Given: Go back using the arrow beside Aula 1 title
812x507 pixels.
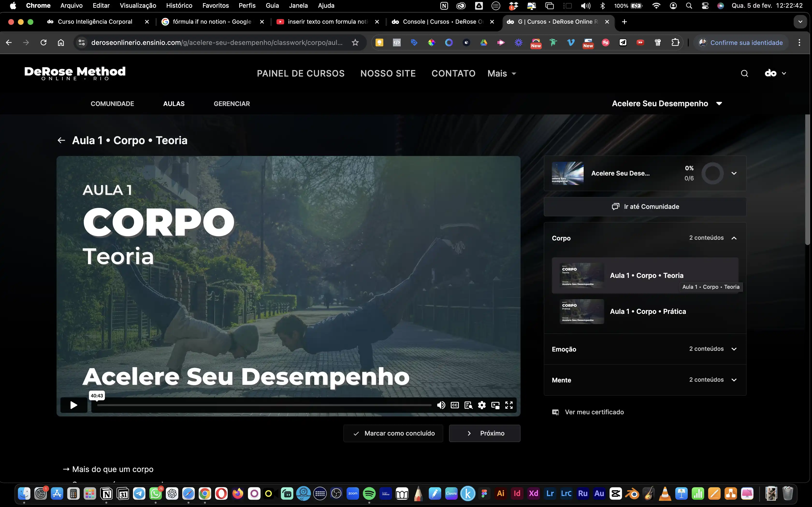Looking at the screenshot, I should pyautogui.click(x=61, y=140).
